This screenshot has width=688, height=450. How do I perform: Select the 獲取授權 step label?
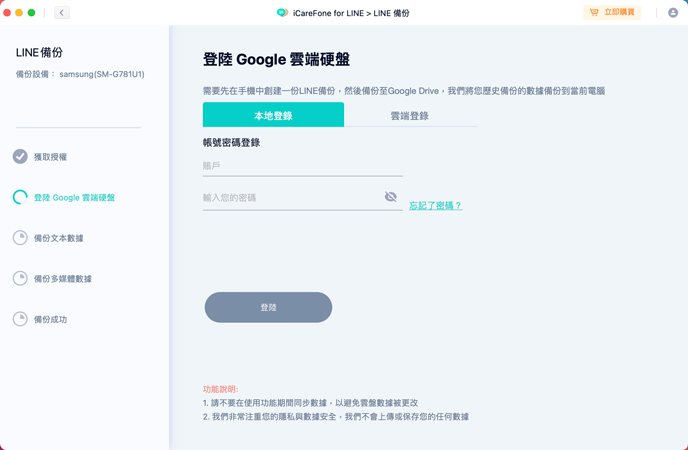coord(50,157)
